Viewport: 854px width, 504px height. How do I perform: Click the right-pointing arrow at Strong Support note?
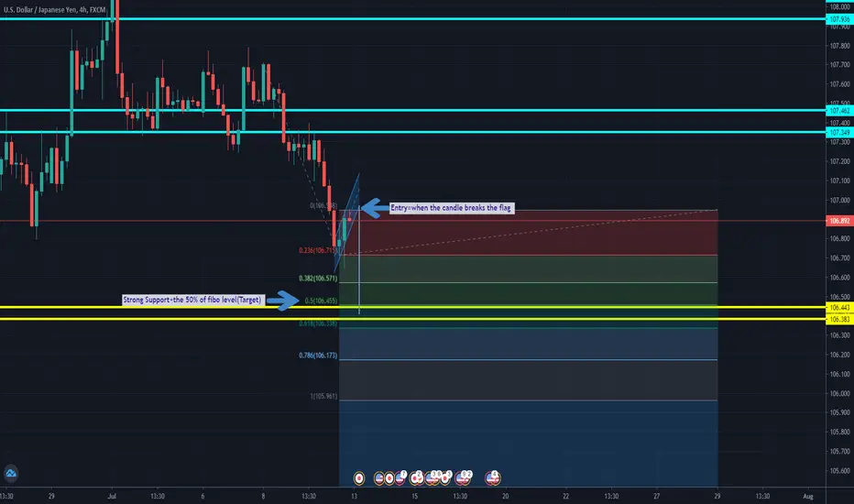282,301
